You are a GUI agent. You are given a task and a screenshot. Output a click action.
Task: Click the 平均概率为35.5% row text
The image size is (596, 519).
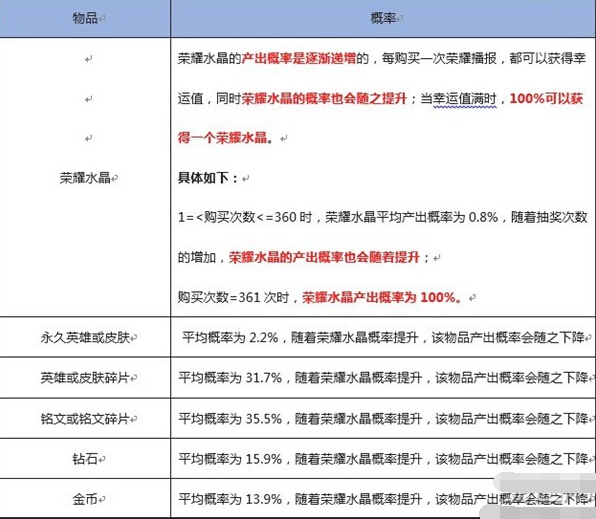point(383,419)
